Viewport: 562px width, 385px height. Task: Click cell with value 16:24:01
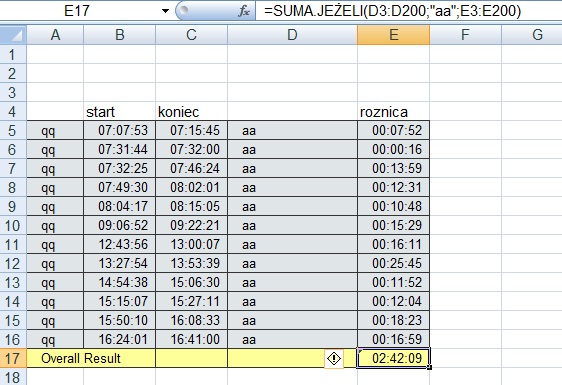[x=120, y=339]
